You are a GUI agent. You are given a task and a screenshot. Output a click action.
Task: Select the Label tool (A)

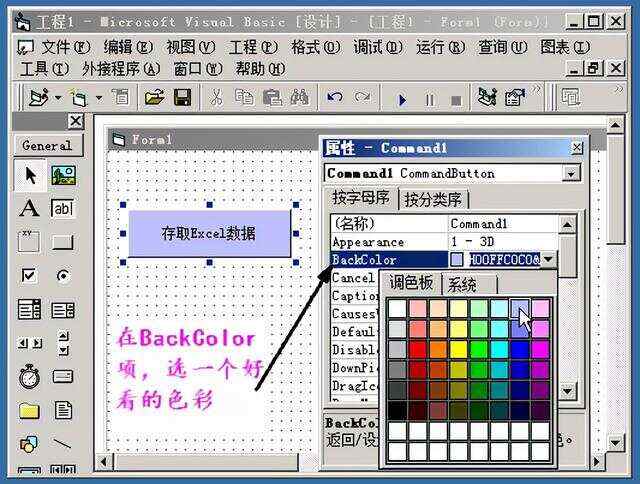pyautogui.click(x=29, y=208)
